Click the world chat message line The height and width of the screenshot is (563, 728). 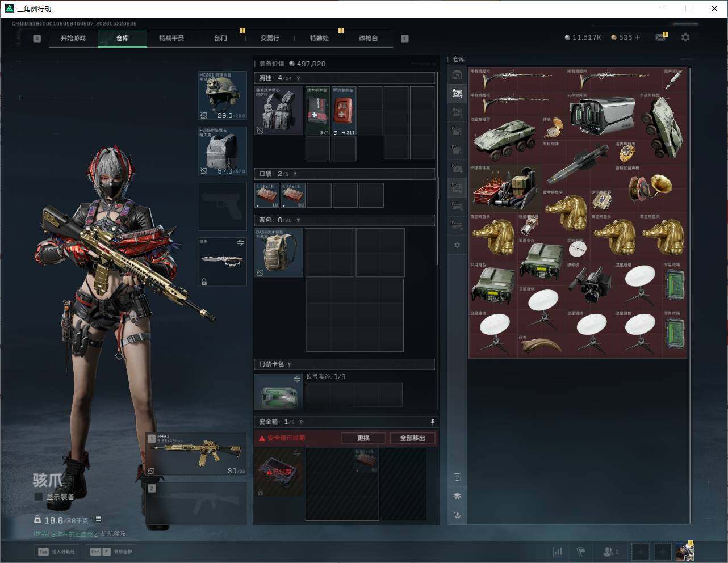[x=80, y=533]
